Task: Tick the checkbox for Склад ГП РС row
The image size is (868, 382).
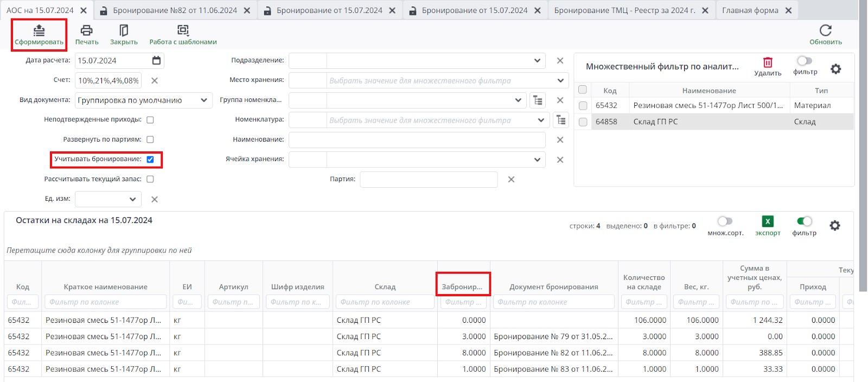Action: (x=583, y=122)
